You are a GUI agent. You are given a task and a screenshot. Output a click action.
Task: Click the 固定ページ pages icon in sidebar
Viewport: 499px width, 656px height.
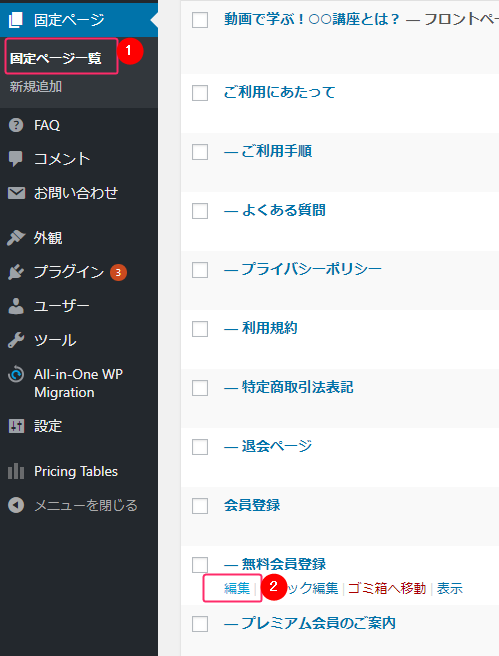coord(16,20)
